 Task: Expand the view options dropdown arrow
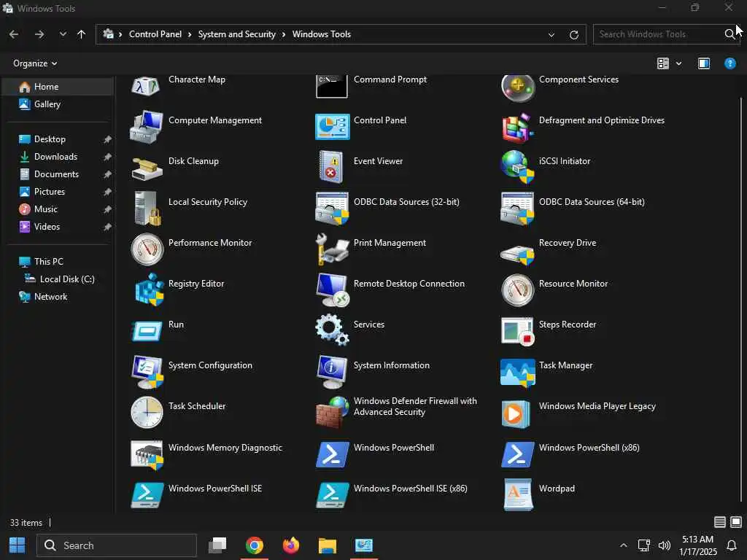click(x=679, y=63)
